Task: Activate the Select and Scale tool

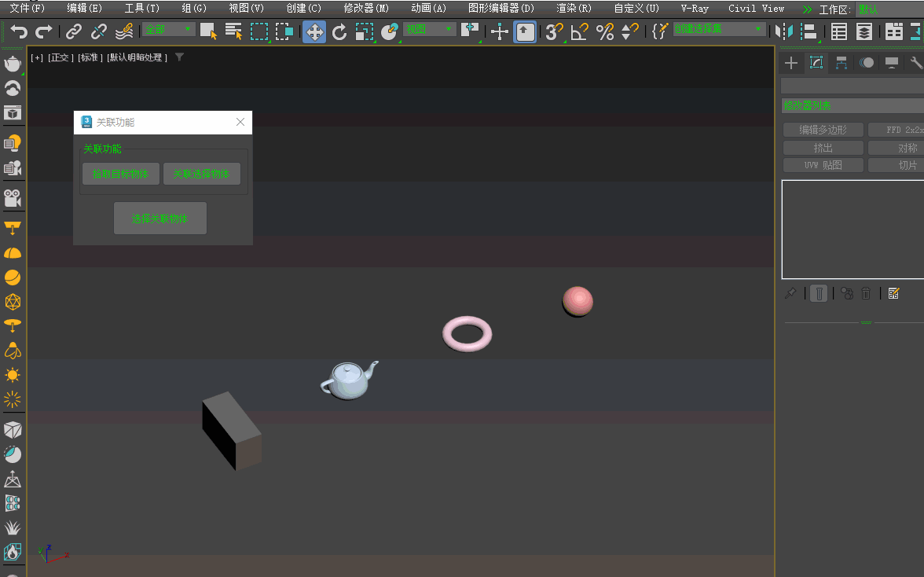Action: coord(365,31)
